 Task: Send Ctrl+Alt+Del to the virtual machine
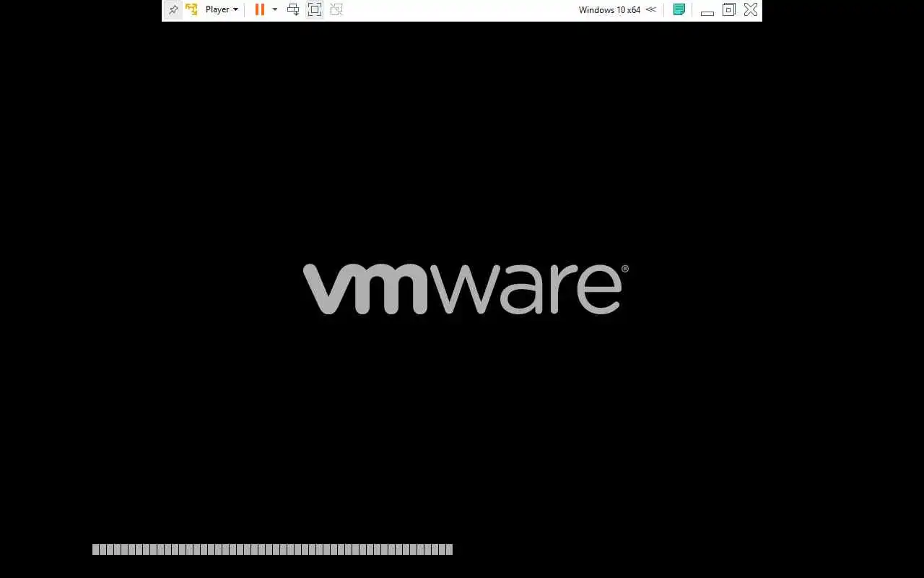(293, 9)
